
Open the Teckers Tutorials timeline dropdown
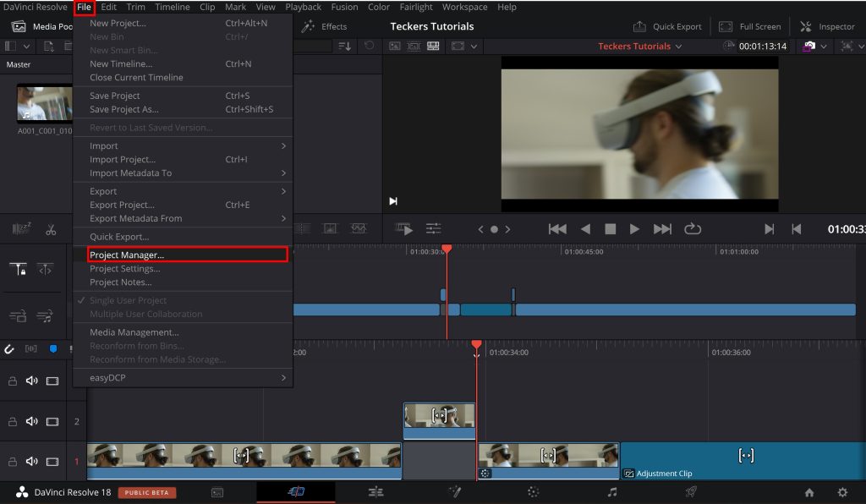pos(640,47)
